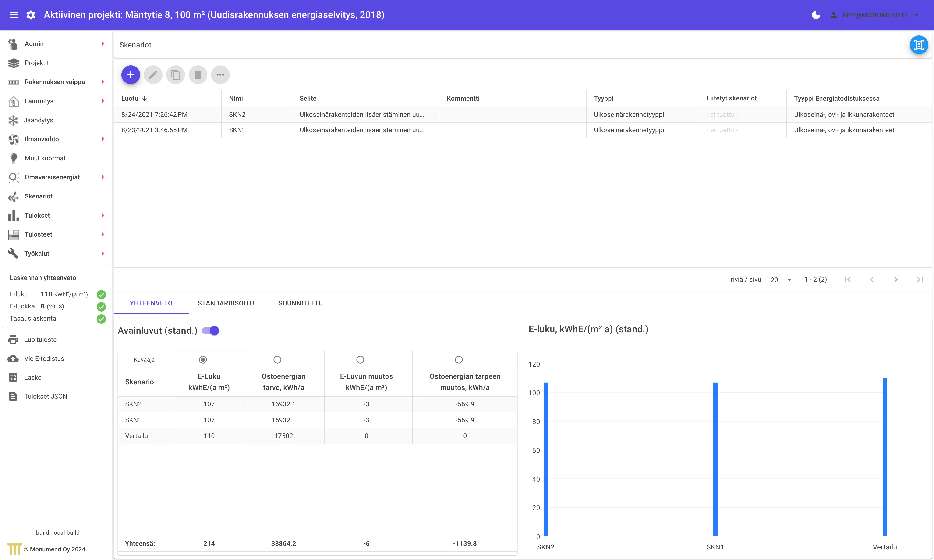Click the Vertailu bar in chart
Screen dimensions: 934x560
pyautogui.click(x=884, y=457)
